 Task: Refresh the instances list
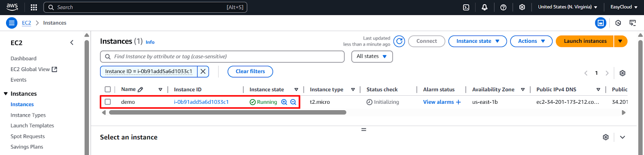[x=399, y=41]
